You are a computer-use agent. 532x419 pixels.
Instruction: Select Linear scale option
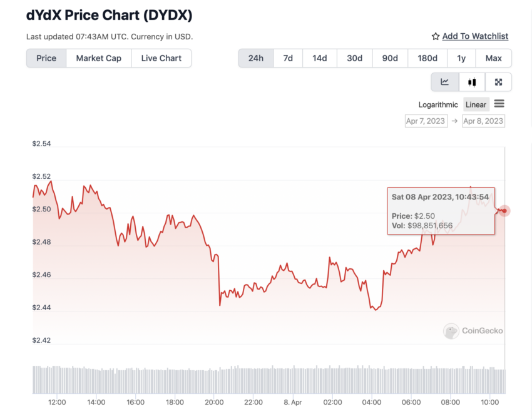tap(476, 104)
